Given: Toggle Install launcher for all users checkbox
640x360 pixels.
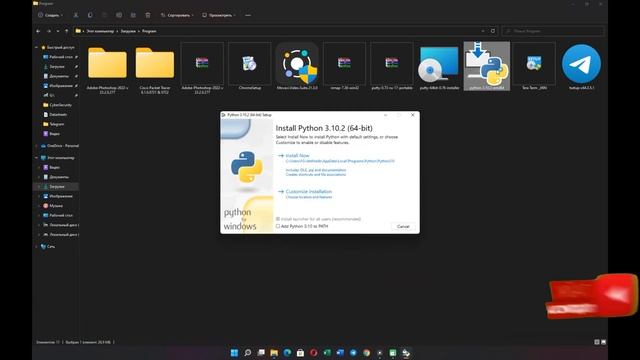Looking at the screenshot, I should (278, 219).
